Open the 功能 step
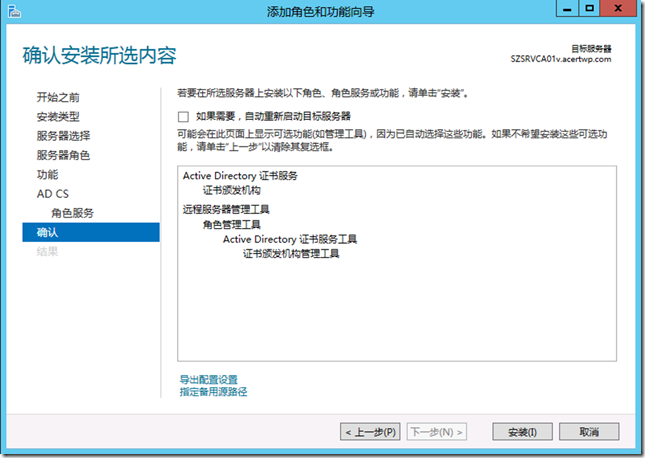This screenshot has width=645, height=458. [47, 174]
